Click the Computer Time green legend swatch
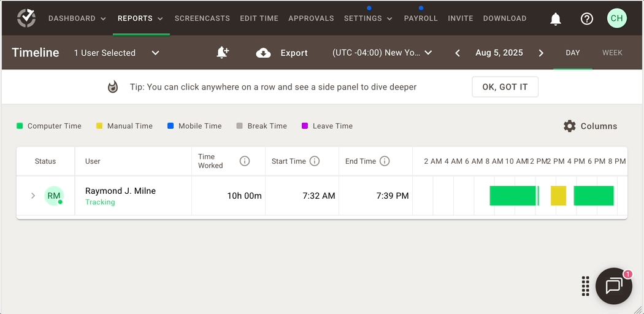Image resolution: width=644 pixels, height=314 pixels. click(20, 126)
